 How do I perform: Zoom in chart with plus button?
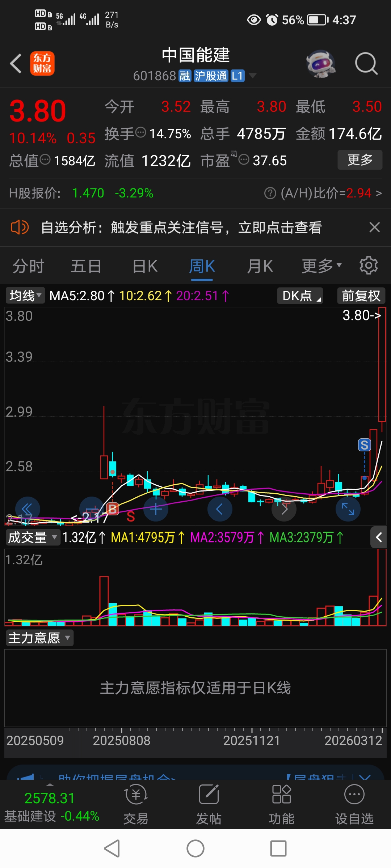click(x=156, y=509)
